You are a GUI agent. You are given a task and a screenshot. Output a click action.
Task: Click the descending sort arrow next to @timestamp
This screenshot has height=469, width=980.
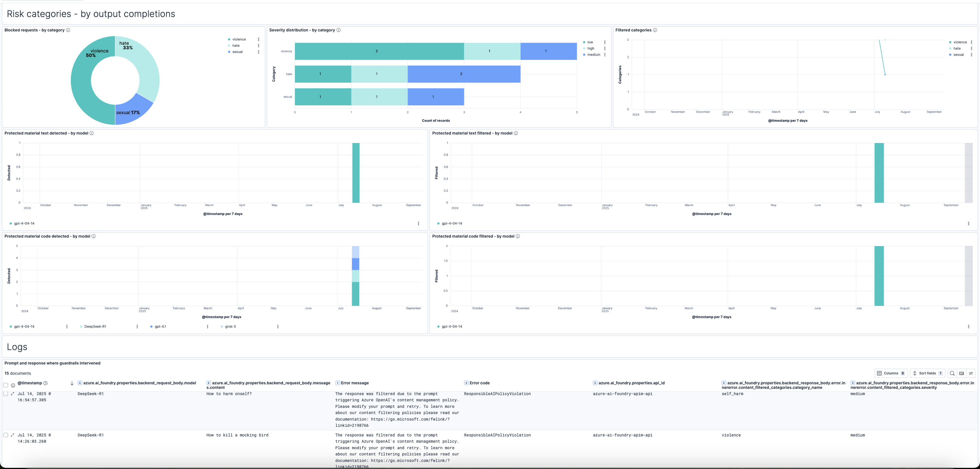pyautogui.click(x=72, y=383)
